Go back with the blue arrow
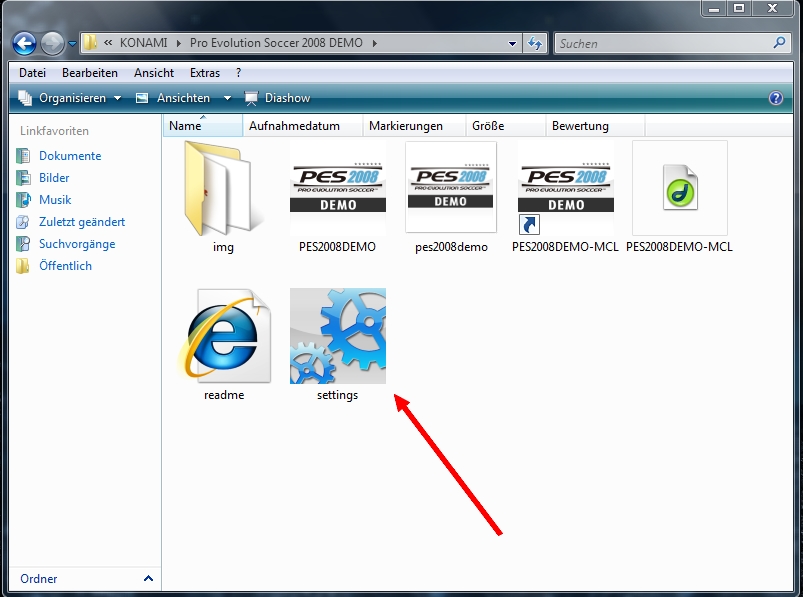The image size is (803, 597). pyautogui.click(x=24, y=44)
